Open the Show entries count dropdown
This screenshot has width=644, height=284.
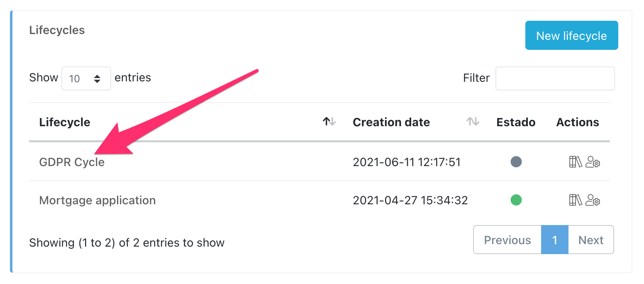(x=86, y=78)
